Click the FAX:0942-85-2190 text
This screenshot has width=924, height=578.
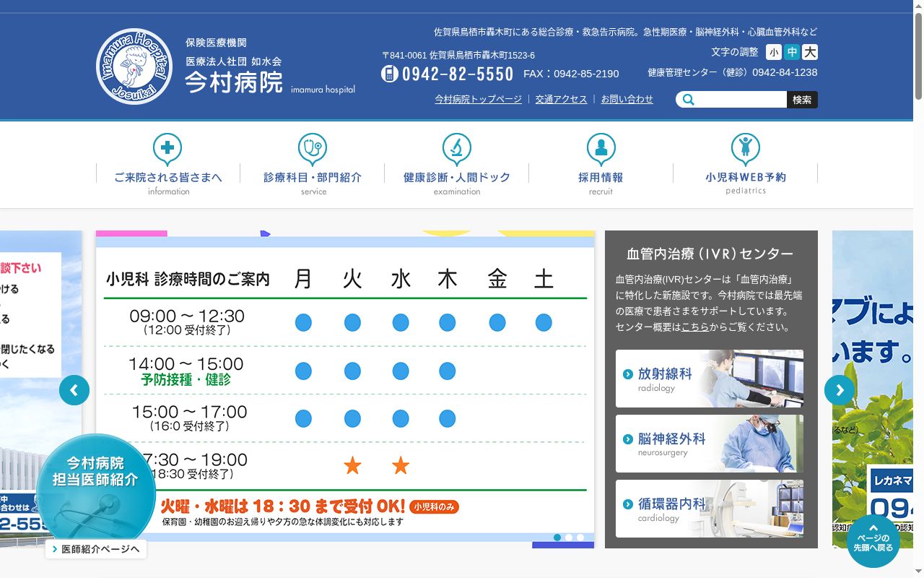coord(571,74)
